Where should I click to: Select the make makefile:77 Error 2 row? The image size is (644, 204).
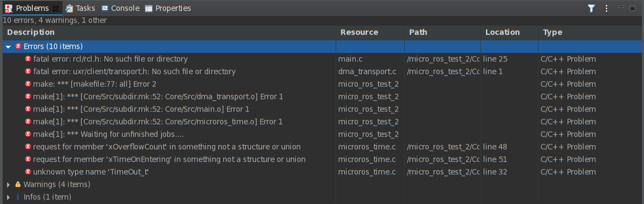point(322,84)
